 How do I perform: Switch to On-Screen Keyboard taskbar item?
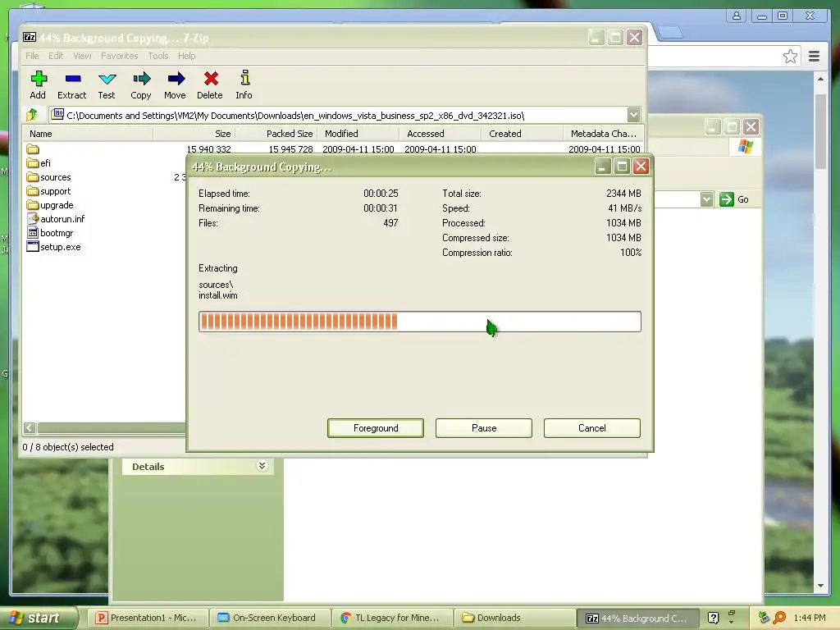point(269,618)
